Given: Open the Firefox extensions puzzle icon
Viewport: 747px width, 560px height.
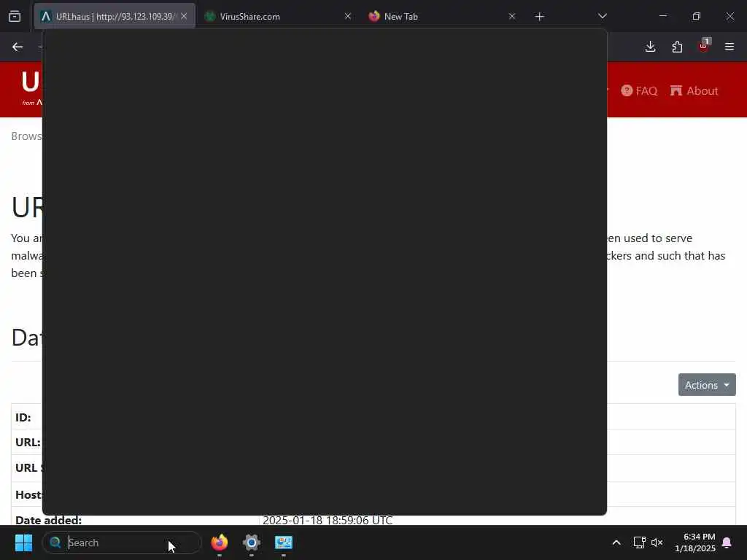Looking at the screenshot, I should pyautogui.click(x=677, y=47).
